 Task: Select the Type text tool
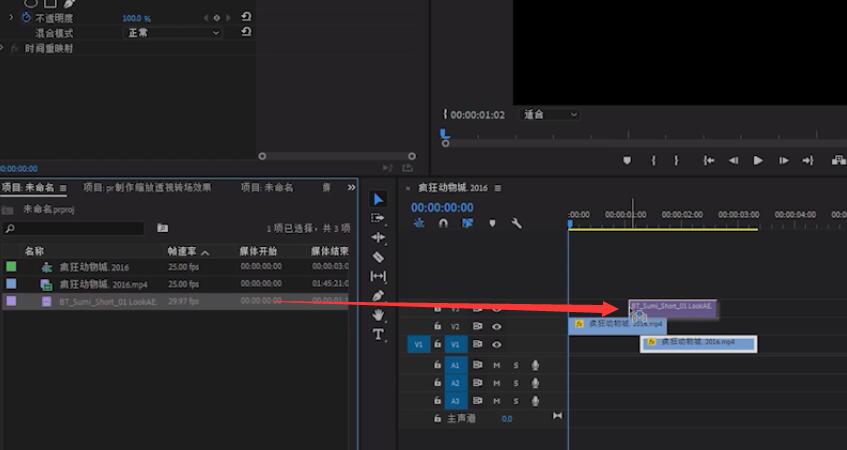pos(378,334)
